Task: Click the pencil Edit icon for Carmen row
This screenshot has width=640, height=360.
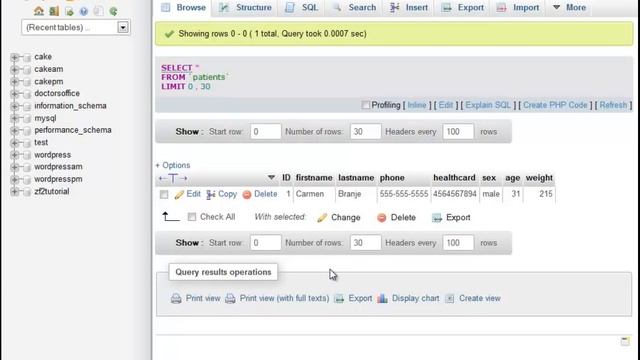Action: (x=179, y=194)
